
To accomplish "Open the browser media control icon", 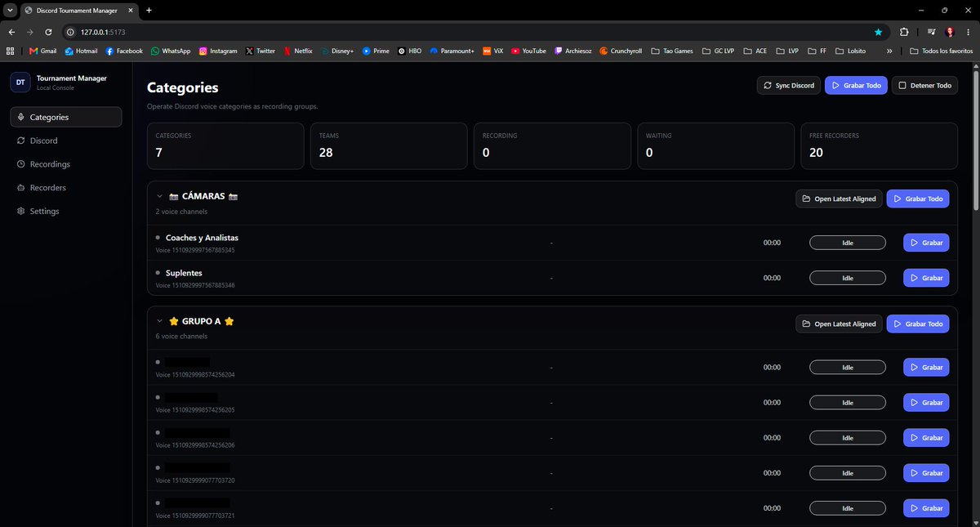I will point(932,32).
